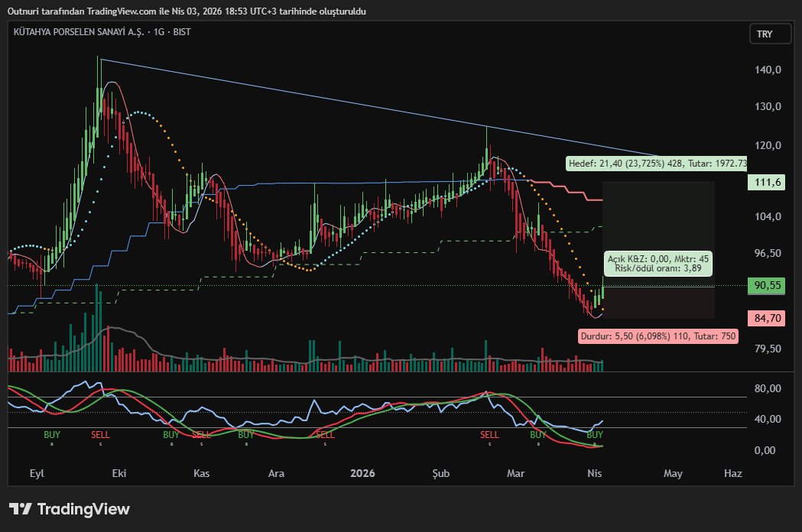The height and width of the screenshot is (532, 802).
Task: Click the 96,50 price axis label
Action: coord(768,253)
